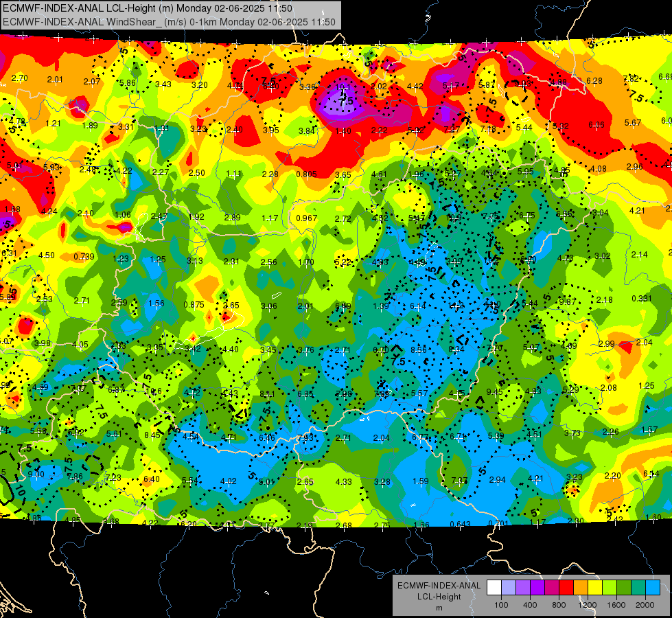
Task: Click the map value "6.06"
Action: click(x=596, y=125)
